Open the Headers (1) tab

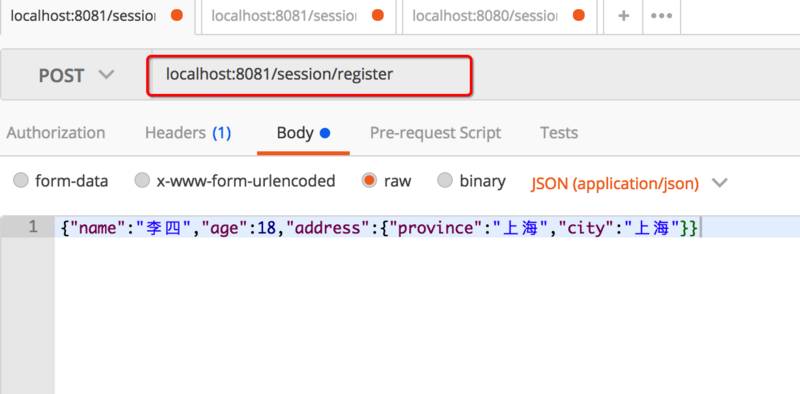pyautogui.click(x=188, y=133)
